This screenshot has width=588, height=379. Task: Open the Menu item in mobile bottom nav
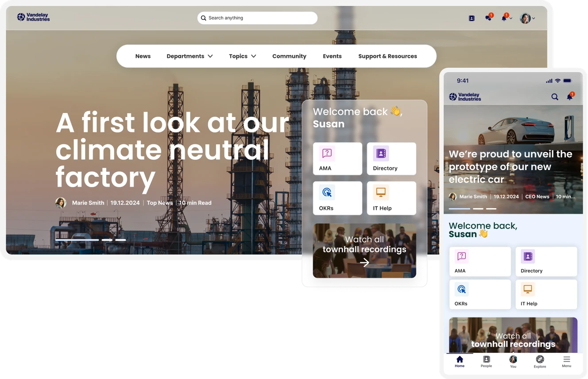[566, 361]
